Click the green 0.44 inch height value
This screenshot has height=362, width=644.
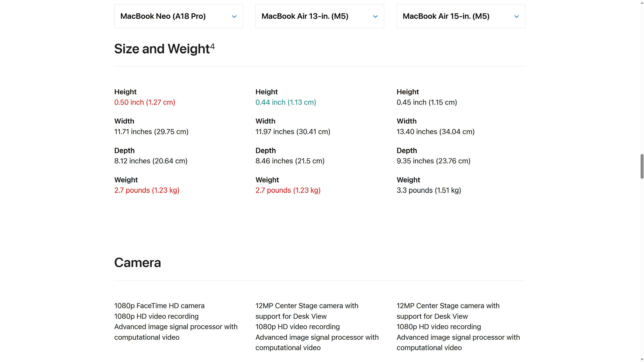[285, 102]
